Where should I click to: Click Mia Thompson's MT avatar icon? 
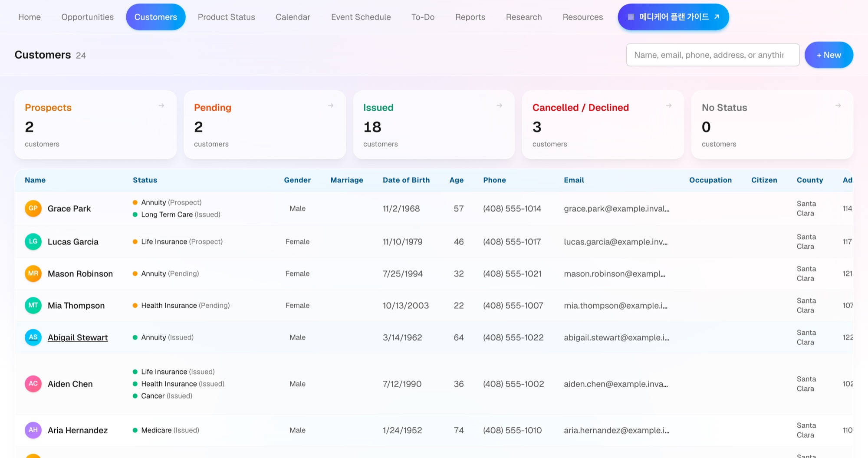[x=33, y=305]
